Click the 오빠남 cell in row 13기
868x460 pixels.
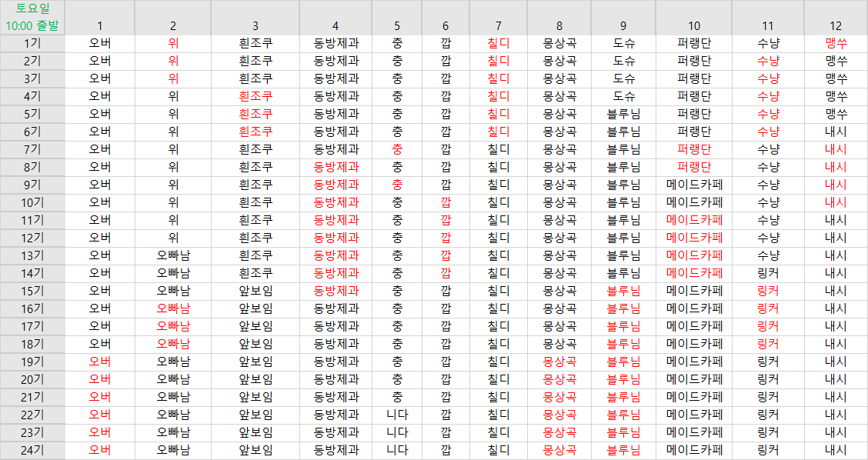click(173, 255)
